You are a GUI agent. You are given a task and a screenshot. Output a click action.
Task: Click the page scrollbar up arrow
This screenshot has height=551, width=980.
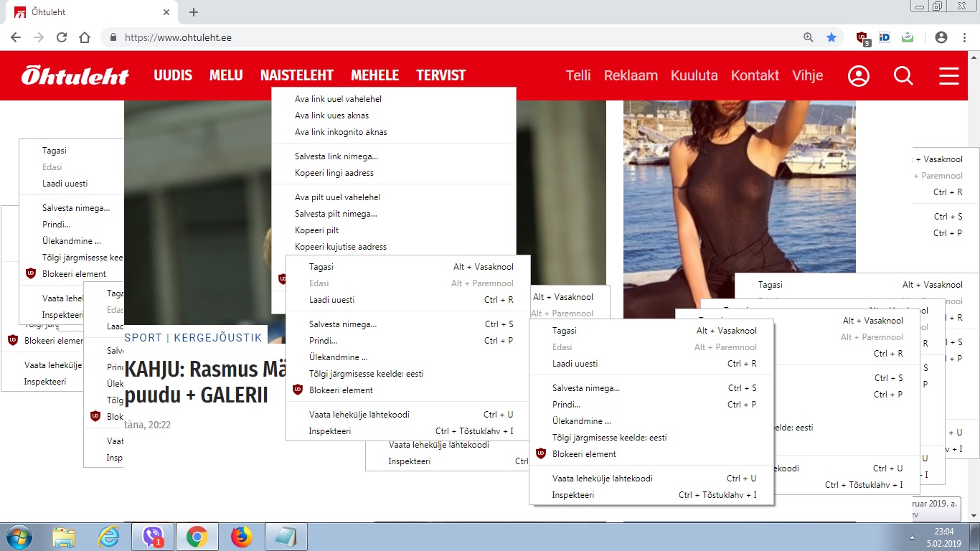click(974, 57)
